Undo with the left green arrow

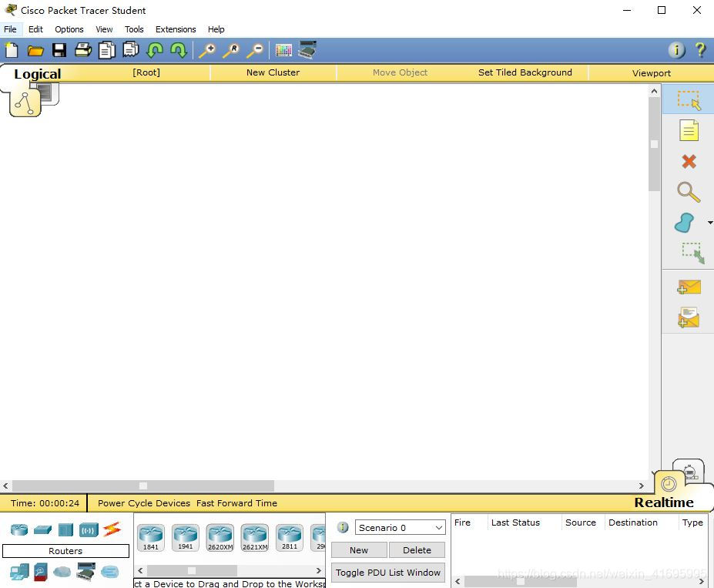[x=155, y=50]
